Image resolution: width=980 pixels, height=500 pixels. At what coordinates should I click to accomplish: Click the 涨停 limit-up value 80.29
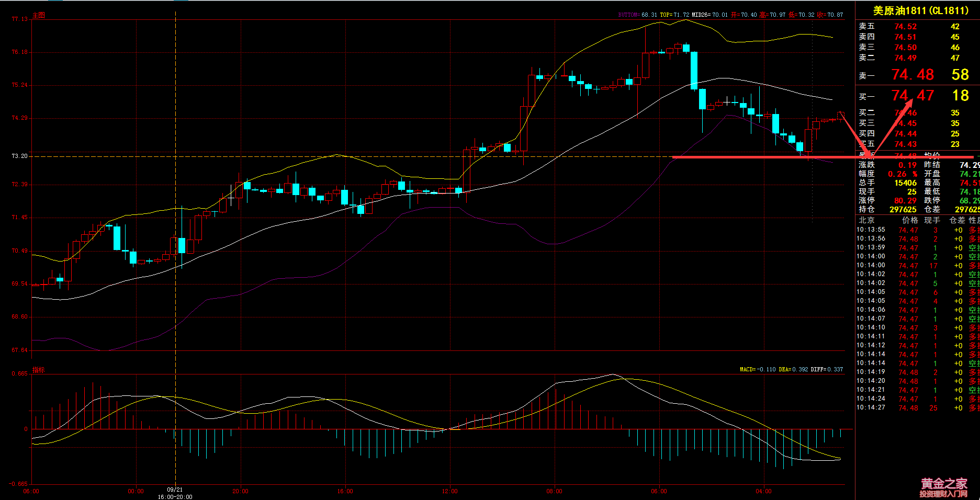(905, 200)
